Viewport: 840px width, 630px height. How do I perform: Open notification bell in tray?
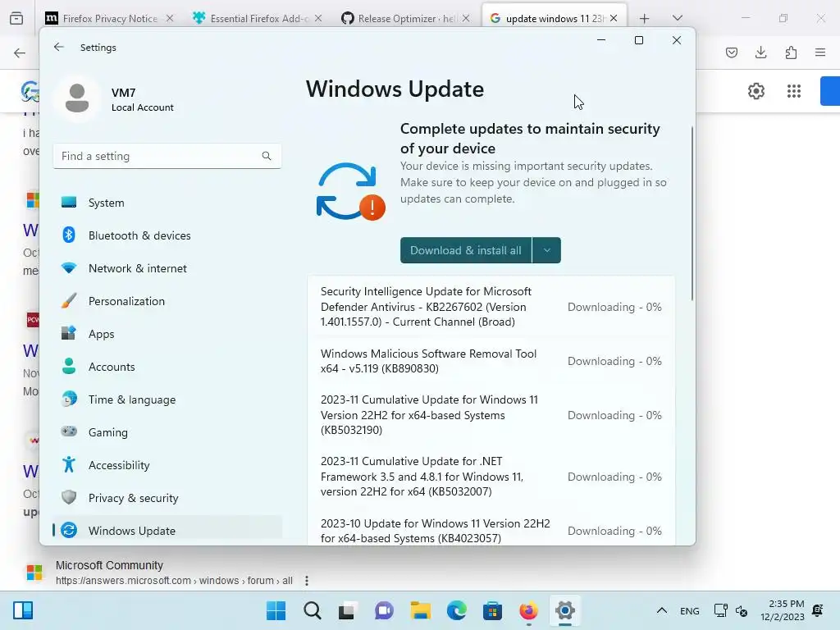pyautogui.click(x=818, y=610)
